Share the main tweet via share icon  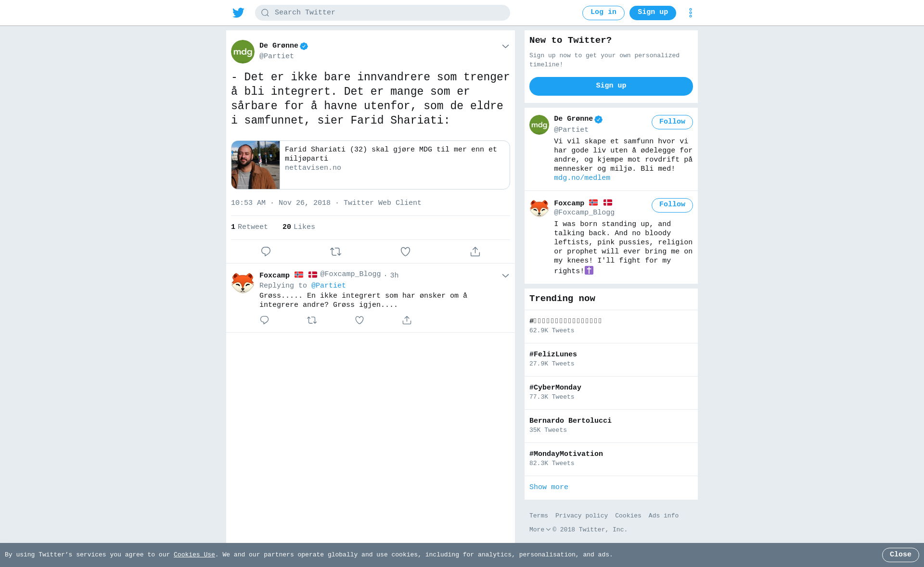tap(475, 252)
